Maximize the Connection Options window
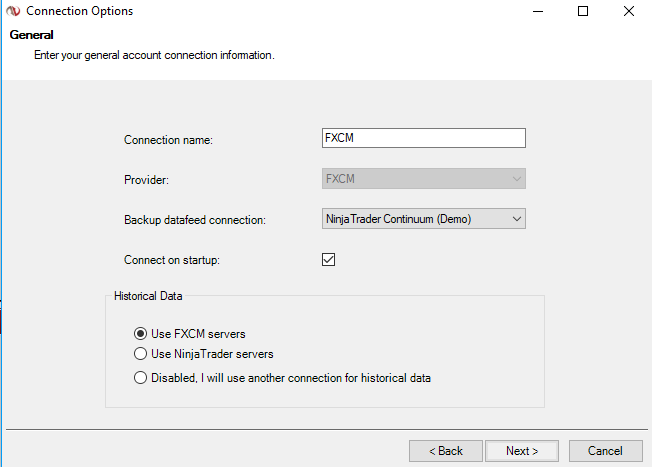The width and height of the screenshot is (652, 467). tap(583, 12)
